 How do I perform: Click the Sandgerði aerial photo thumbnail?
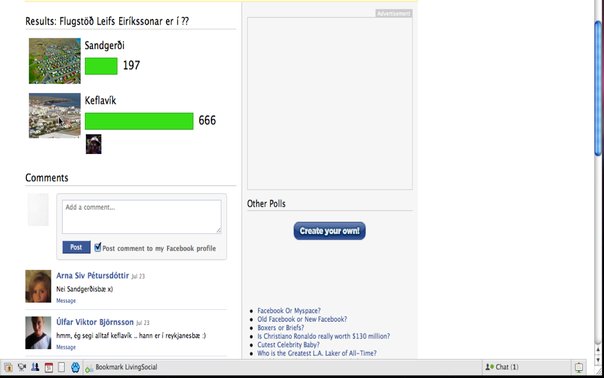click(x=55, y=61)
